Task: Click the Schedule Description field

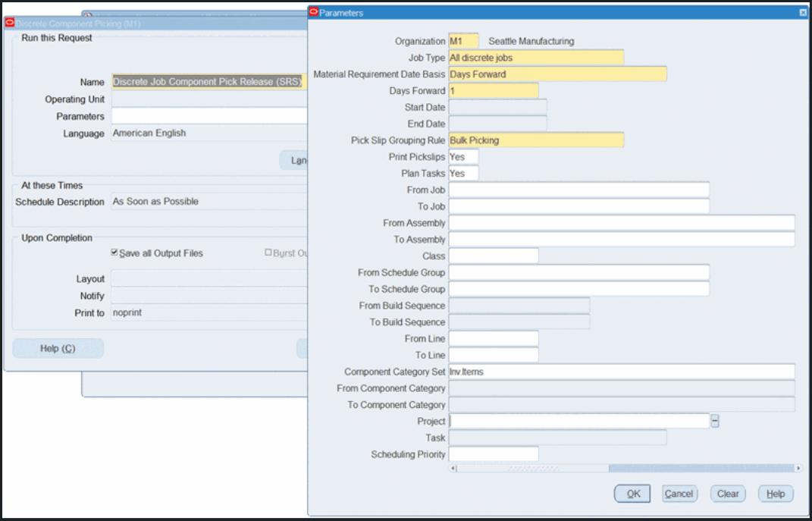Action: (x=209, y=202)
